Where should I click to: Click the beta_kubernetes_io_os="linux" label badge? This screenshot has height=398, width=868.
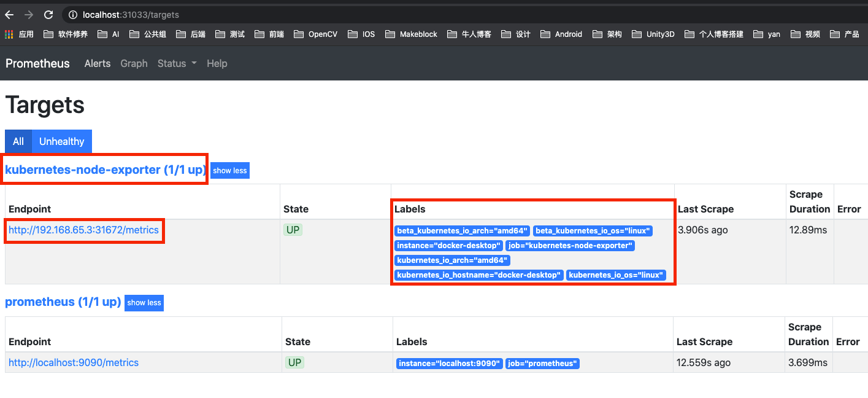pyautogui.click(x=593, y=231)
